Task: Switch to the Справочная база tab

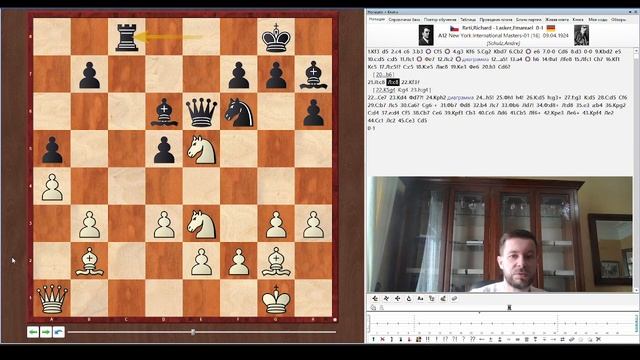Action: 404,19
